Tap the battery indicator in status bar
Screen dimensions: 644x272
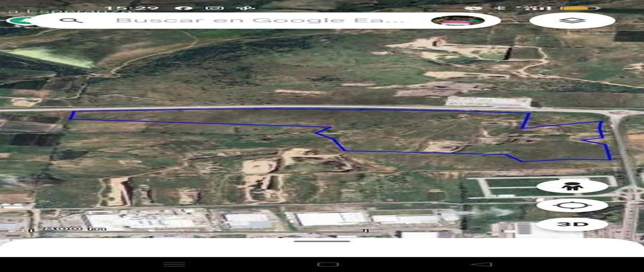pyautogui.click(x=580, y=8)
